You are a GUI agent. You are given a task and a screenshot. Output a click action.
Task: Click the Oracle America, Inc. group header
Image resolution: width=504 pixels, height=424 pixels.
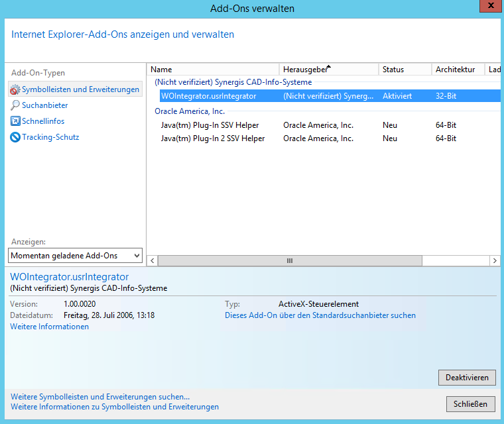[190, 111]
